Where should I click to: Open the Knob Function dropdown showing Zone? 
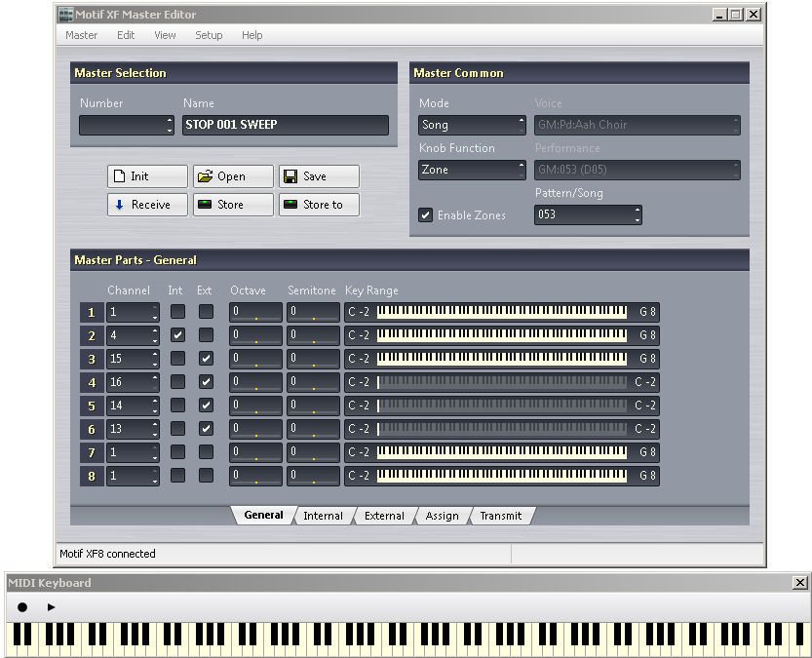coord(472,170)
